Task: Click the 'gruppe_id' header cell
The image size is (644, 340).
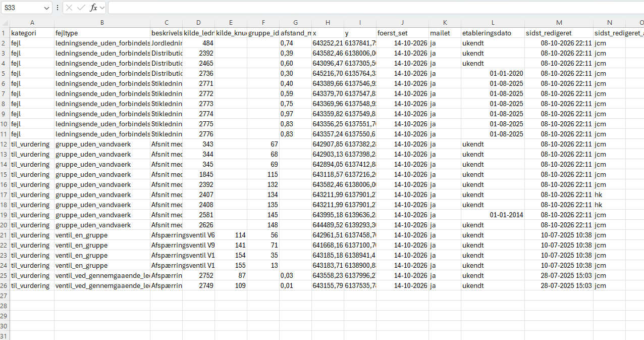Action: point(263,33)
